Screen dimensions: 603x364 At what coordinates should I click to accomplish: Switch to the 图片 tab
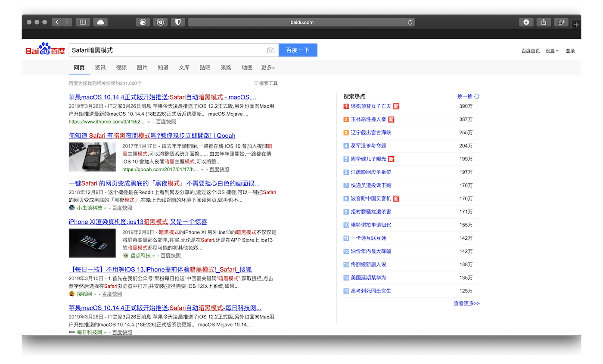142,68
